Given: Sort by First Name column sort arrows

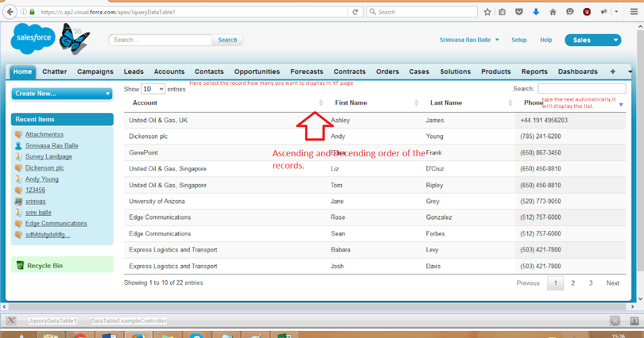Looking at the screenshot, I should pos(416,102).
